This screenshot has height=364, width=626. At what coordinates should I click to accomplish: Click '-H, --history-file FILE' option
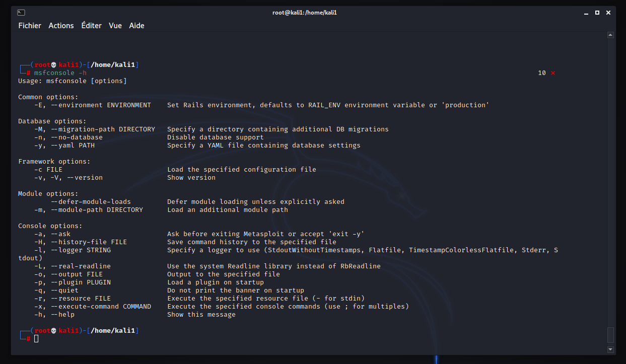pyautogui.click(x=81, y=242)
